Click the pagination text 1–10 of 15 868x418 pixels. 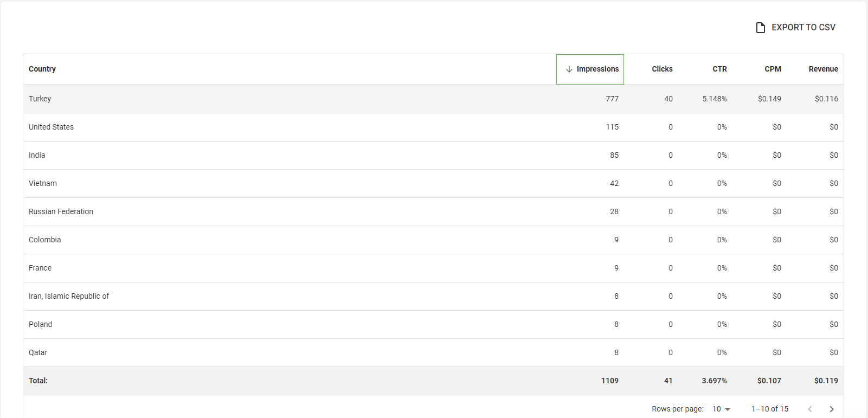[x=770, y=409]
